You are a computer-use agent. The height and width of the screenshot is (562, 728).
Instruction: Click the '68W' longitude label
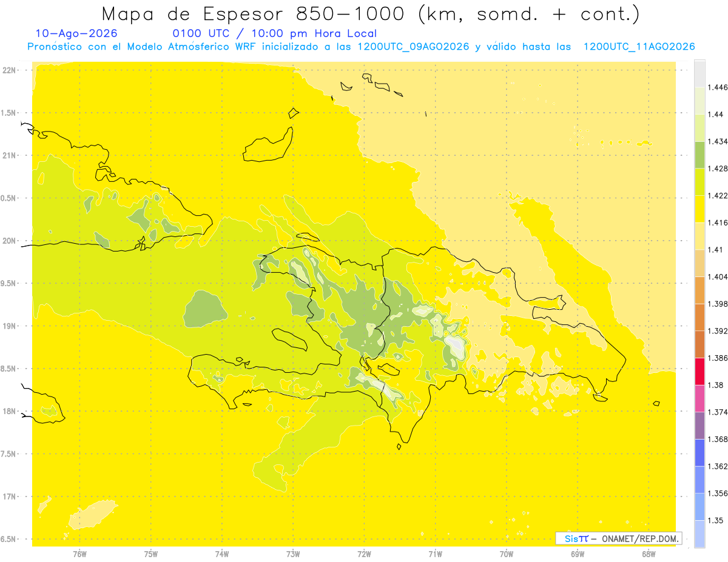[649, 554]
